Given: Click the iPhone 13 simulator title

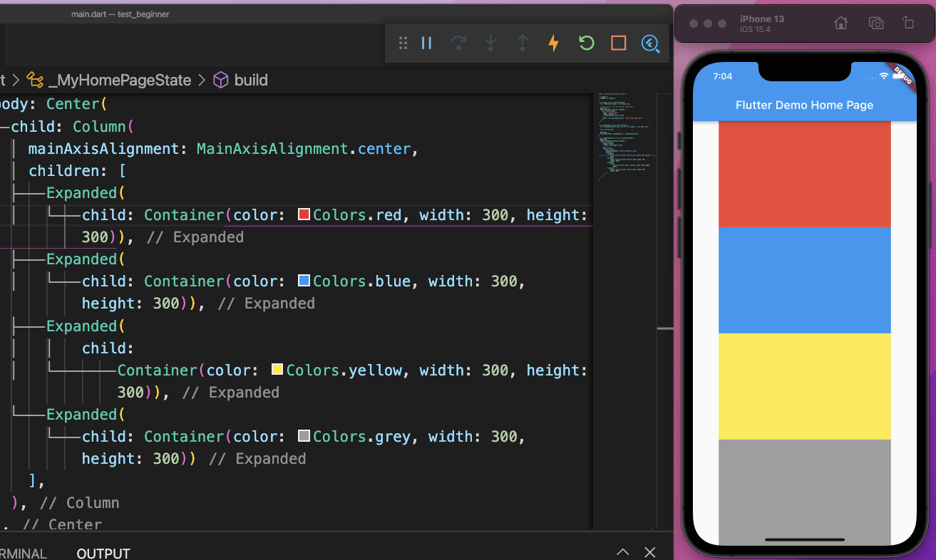Looking at the screenshot, I should coord(761,19).
